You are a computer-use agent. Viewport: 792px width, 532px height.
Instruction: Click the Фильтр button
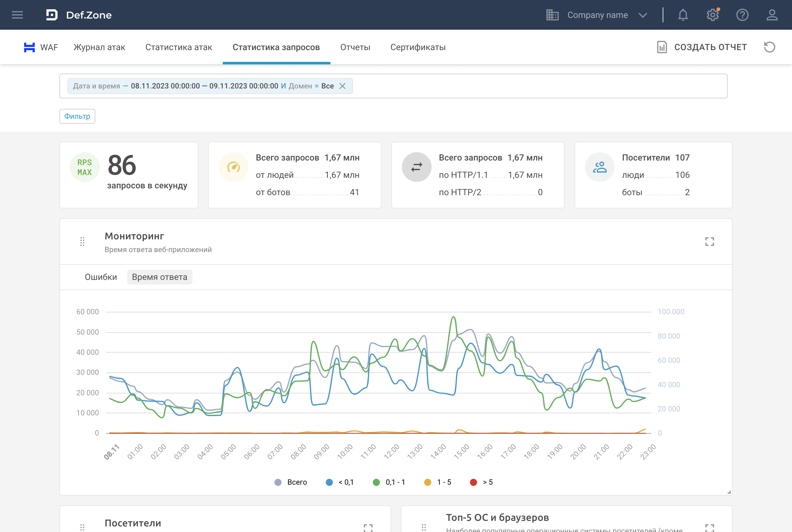pos(77,116)
